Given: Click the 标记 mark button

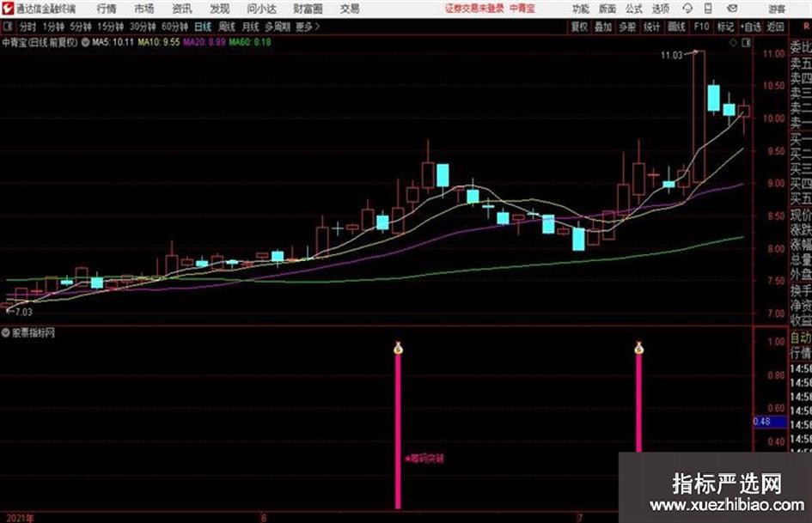Looking at the screenshot, I should tap(725, 27).
